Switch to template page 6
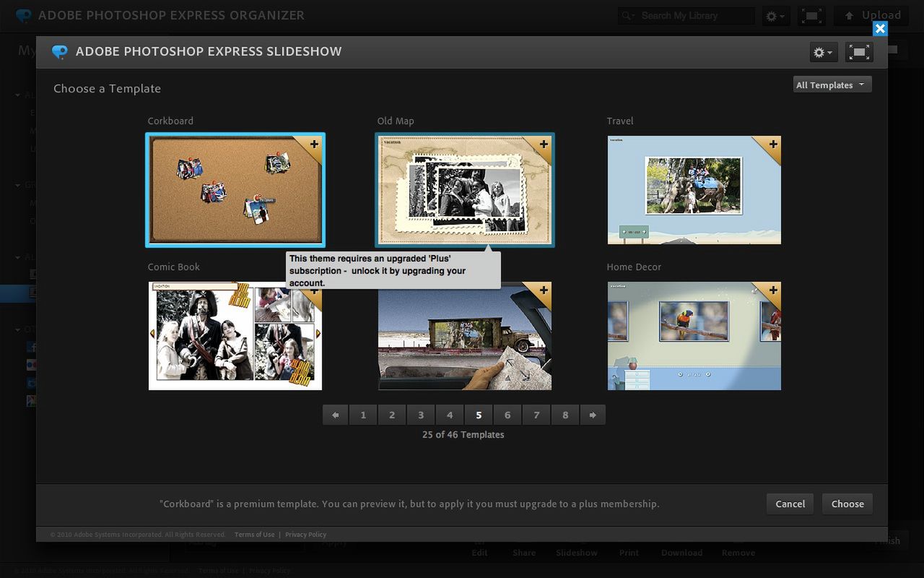 pos(507,415)
